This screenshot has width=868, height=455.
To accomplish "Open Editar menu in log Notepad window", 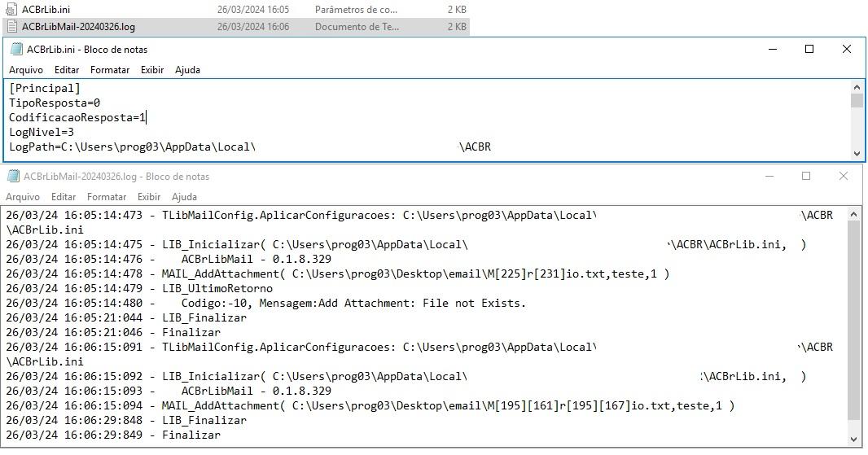I will click(64, 196).
